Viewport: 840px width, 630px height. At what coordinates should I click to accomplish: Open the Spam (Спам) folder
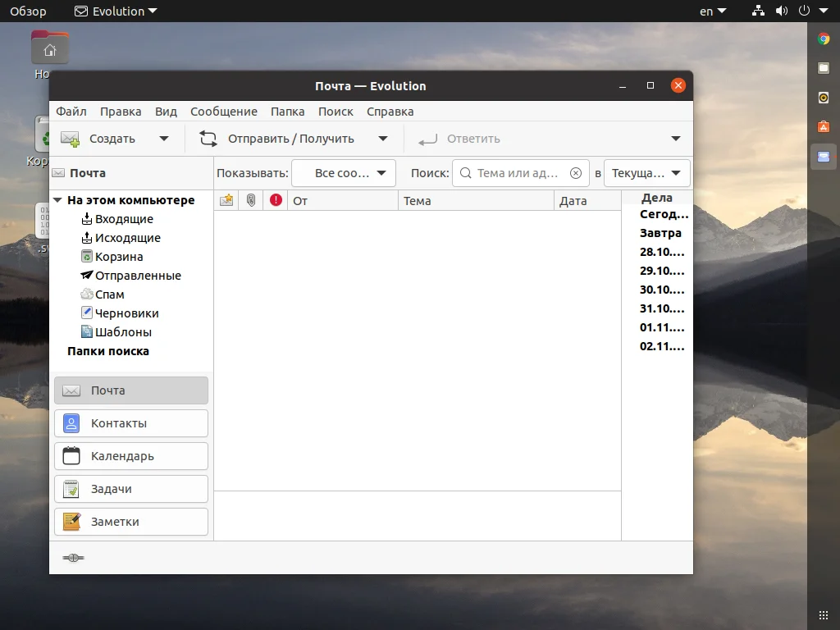109,294
